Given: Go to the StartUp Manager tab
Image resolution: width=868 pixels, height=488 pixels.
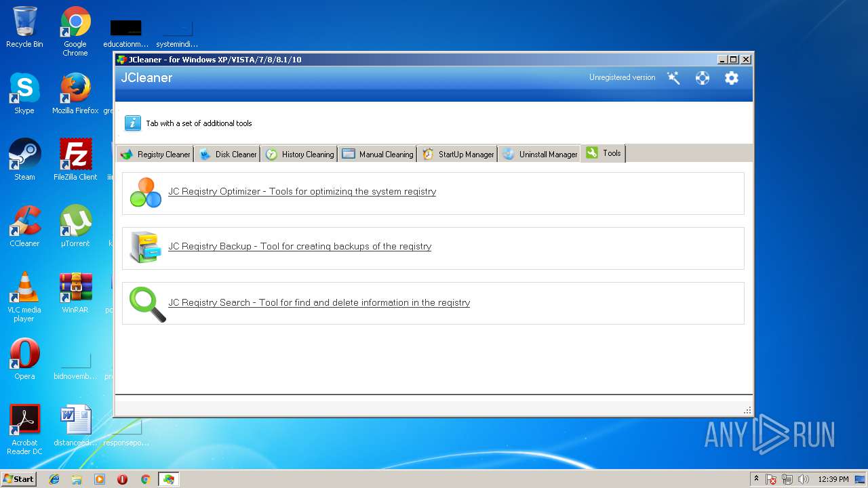Looking at the screenshot, I should [x=458, y=154].
